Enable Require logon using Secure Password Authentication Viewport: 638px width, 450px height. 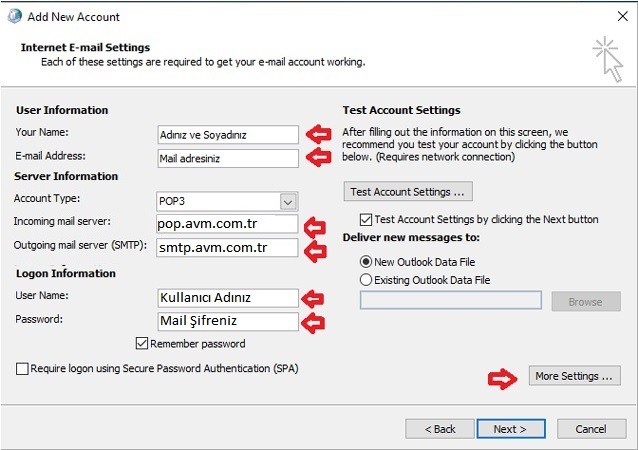click(23, 369)
